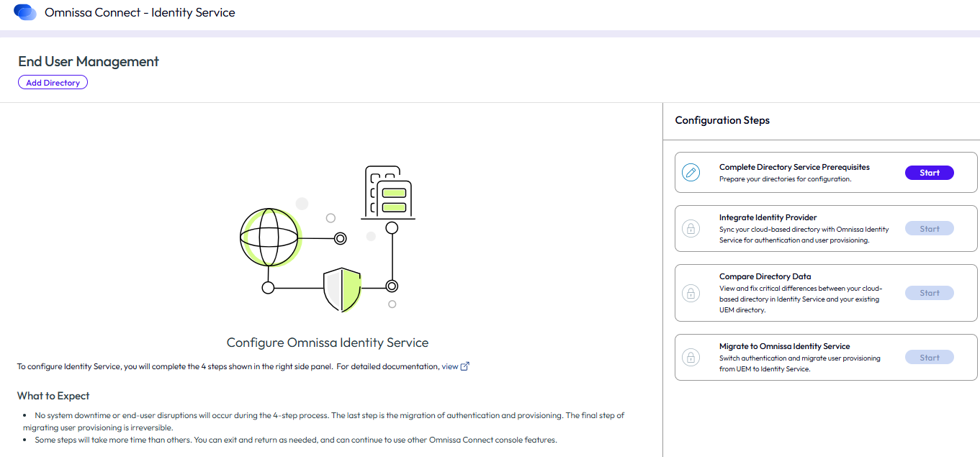Click the Compare Directory Data title
The image size is (980, 457).
pos(765,276)
